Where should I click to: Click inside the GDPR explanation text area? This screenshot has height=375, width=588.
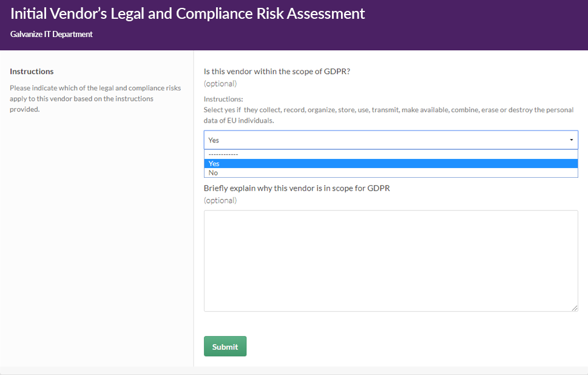(x=391, y=261)
